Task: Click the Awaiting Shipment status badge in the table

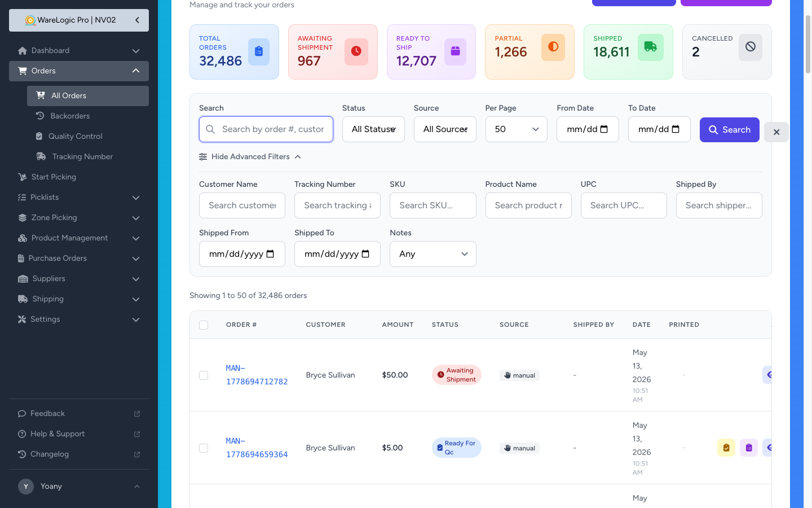Action: click(457, 375)
